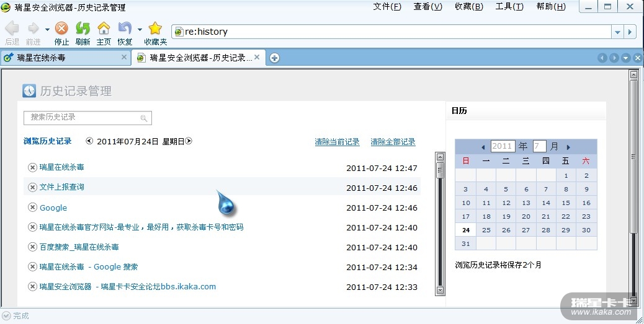Viewport: 644px width, 324px height.
Task: Open dropdown arrow next to the 前进 button
Action: pos(47,30)
